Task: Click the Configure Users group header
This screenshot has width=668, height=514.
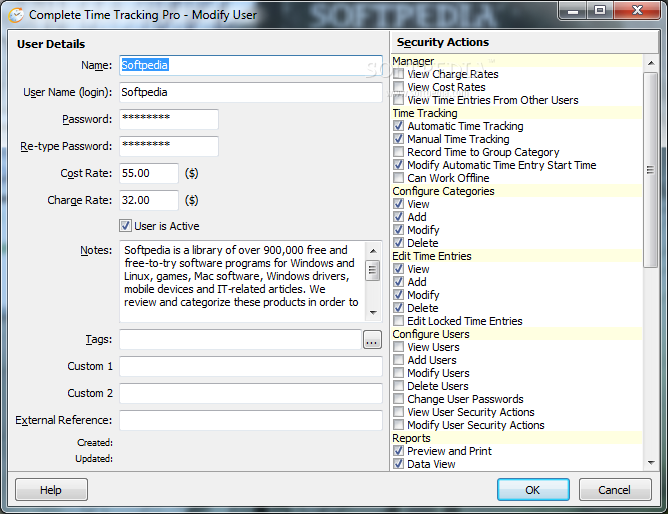Action: pyautogui.click(x=517, y=334)
